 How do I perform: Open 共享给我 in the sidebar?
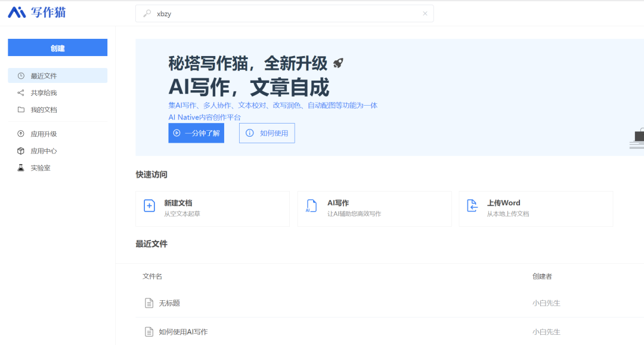tap(57, 93)
